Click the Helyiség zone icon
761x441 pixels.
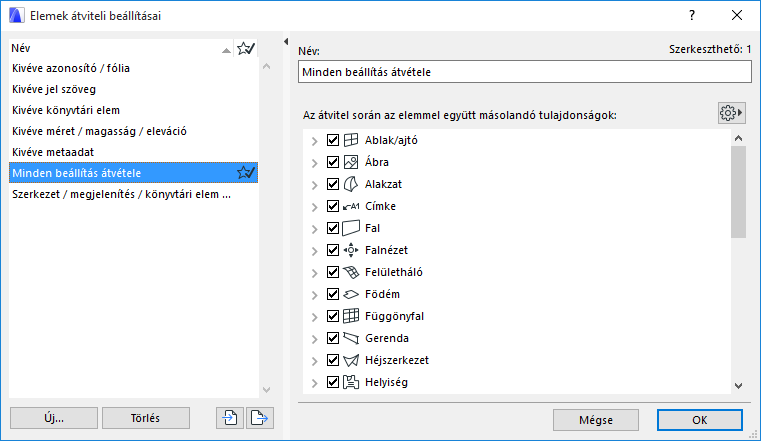(x=351, y=382)
